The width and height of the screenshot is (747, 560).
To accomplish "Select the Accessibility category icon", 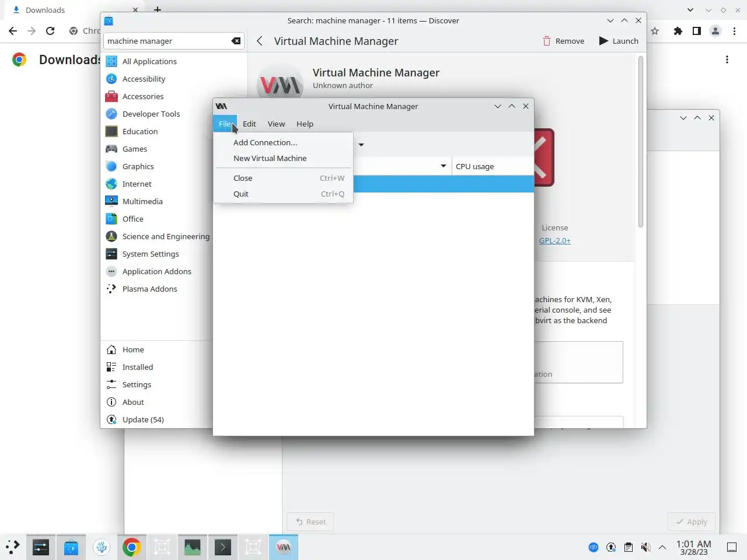I will click(x=111, y=79).
